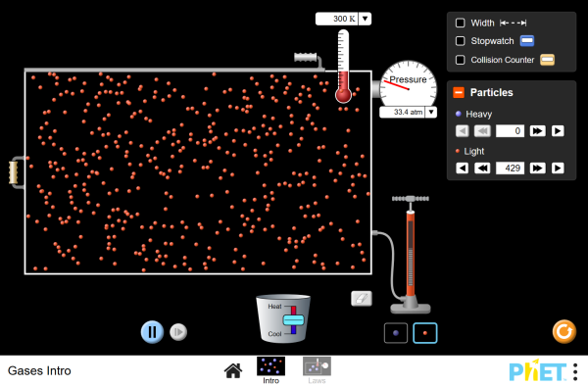Enable the Stopwatch checkbox

461,41
